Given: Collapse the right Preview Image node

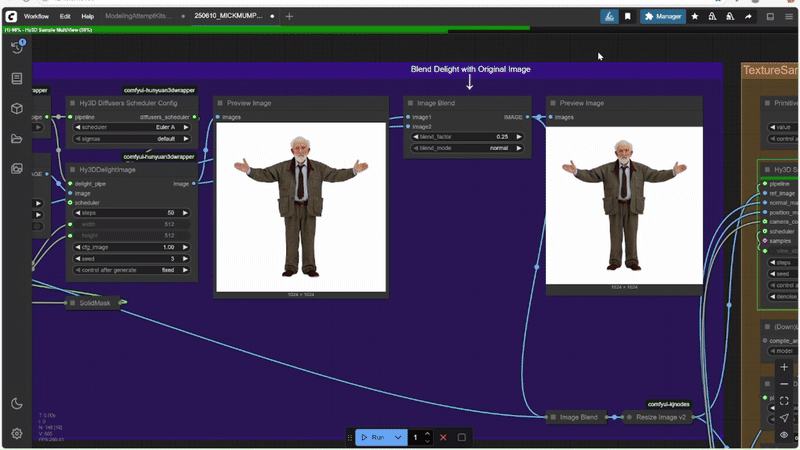Looking at the screenshot, I should click(x=553, y=103).
